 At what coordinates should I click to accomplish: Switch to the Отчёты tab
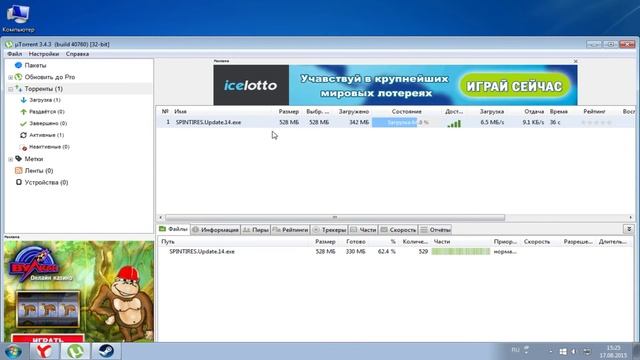(x=436, y=230)
